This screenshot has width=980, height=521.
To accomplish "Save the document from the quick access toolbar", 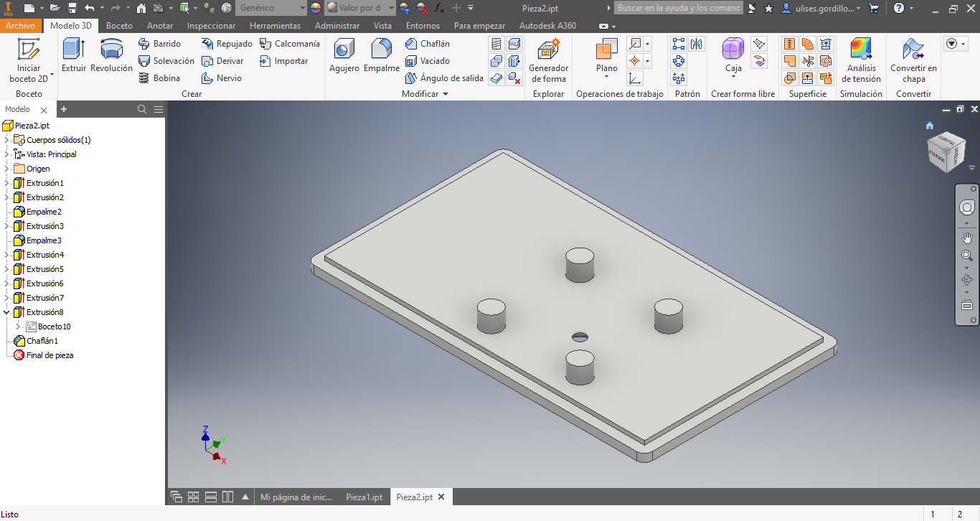I will click(72, 8).
